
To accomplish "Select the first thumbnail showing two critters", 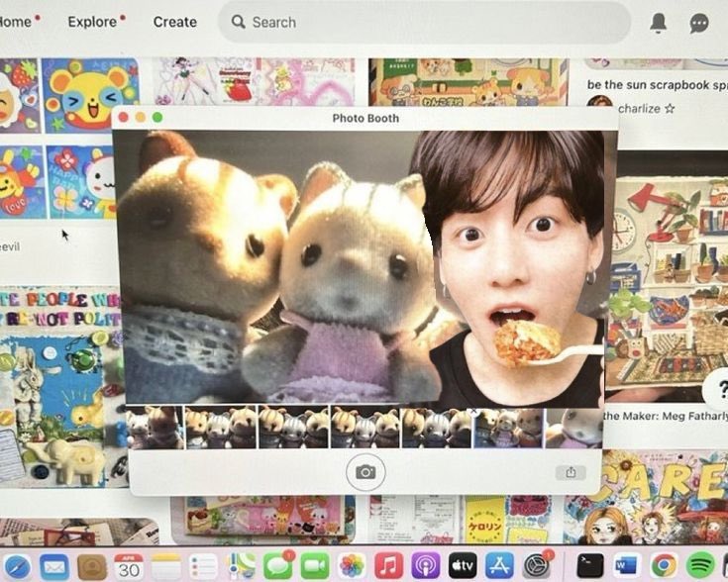I will point(155,428).
